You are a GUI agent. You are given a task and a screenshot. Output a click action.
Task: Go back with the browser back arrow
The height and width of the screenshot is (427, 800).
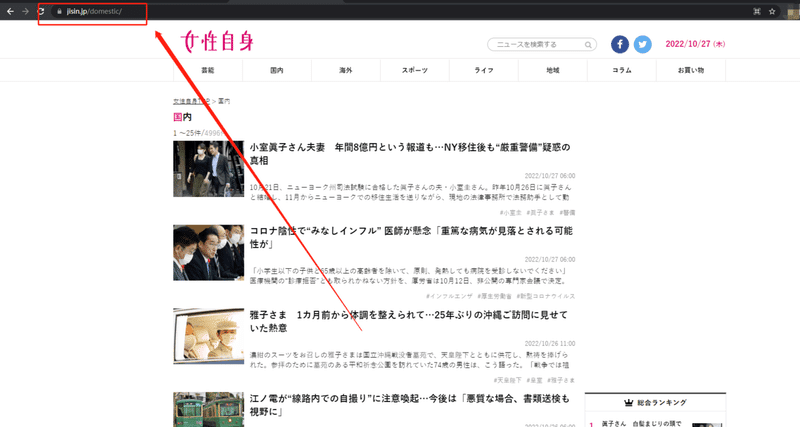[x=10, y=11]
